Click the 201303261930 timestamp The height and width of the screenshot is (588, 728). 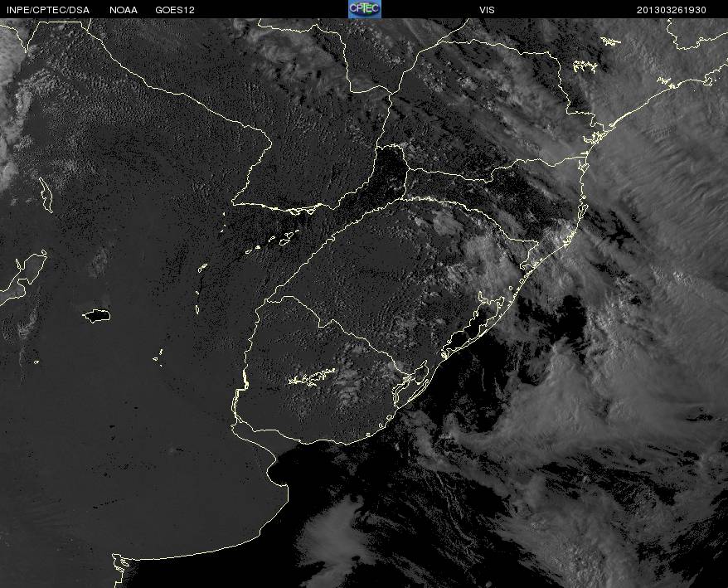pyautogui.click(x=672, y=10)
